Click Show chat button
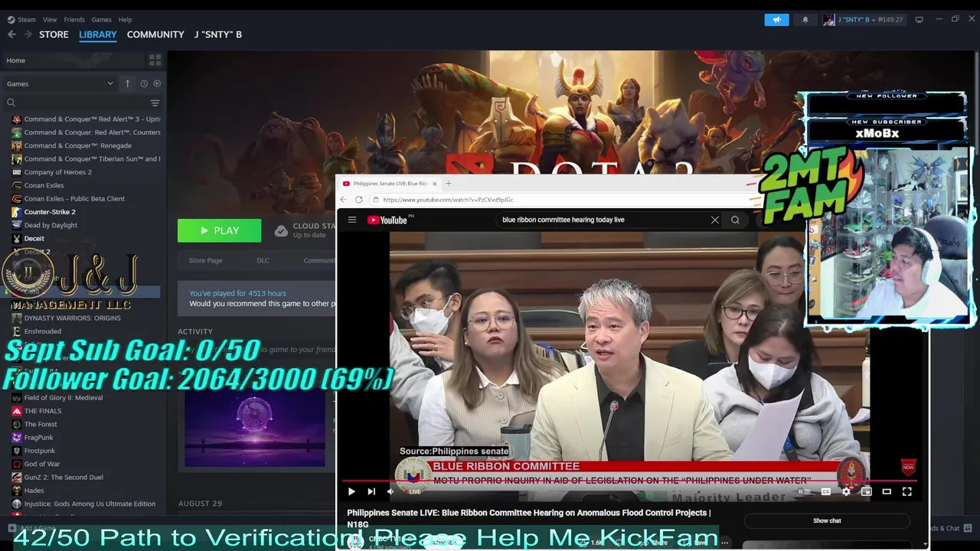Screen dimensions: 980x551 [827, 520]
